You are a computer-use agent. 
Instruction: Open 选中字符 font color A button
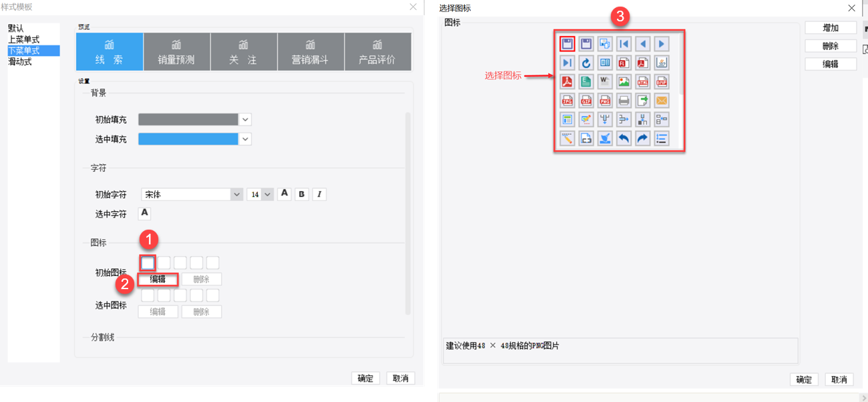click(x=144, y=214)
